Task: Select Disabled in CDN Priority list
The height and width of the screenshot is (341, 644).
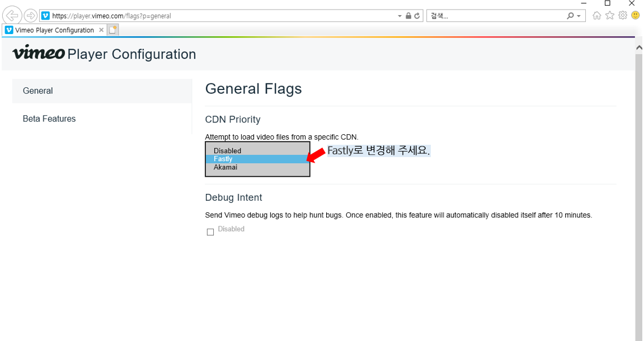Action: tap(227, 150)
